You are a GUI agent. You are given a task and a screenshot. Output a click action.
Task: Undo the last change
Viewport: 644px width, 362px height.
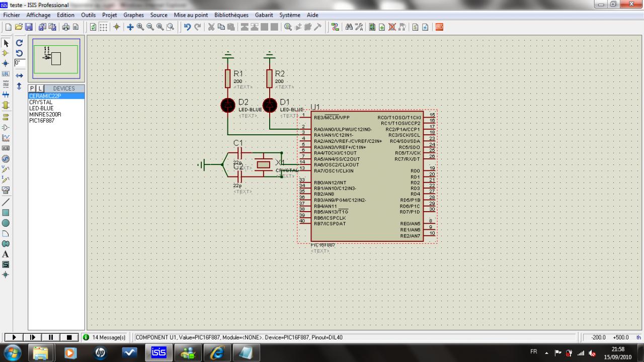pos(188,27)
